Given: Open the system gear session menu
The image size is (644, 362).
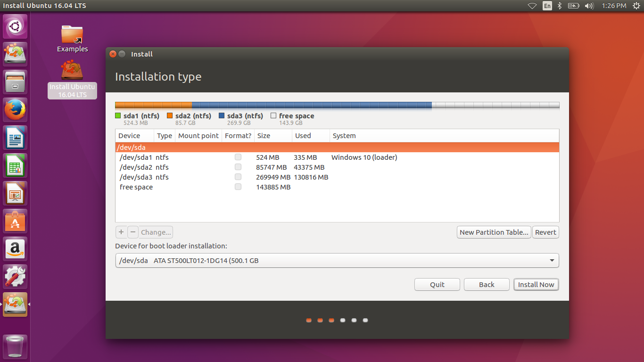Looking at the screenshot, I should click(636, 6).
